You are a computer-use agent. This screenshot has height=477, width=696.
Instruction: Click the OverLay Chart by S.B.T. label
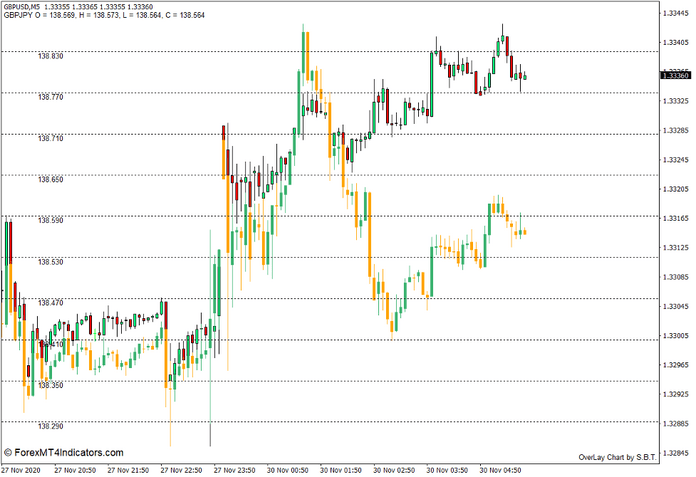click(618, 457)
